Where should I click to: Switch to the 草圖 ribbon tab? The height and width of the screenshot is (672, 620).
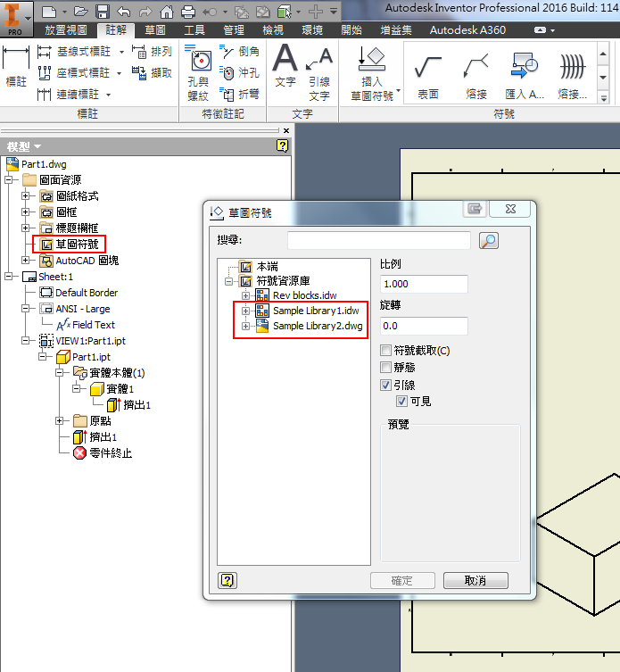tap(155, 30)
